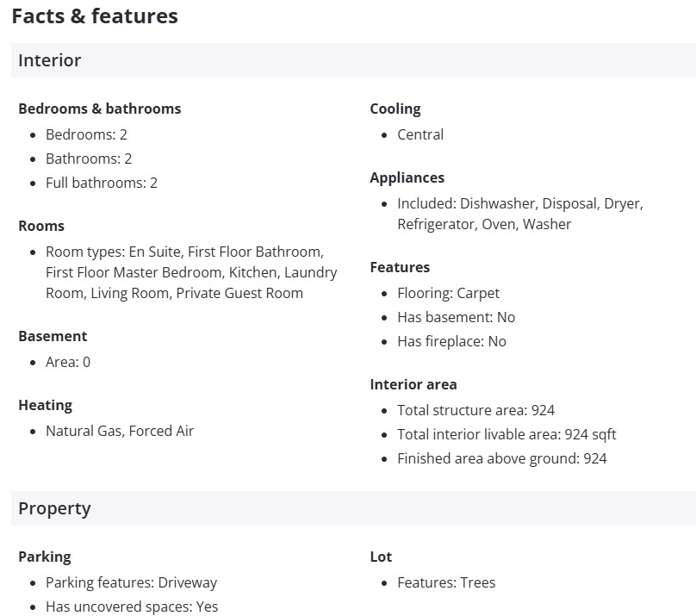Click the Central cooling entry
The height and width of the screenshot is (616, 696).
click(x=420, y=134)
